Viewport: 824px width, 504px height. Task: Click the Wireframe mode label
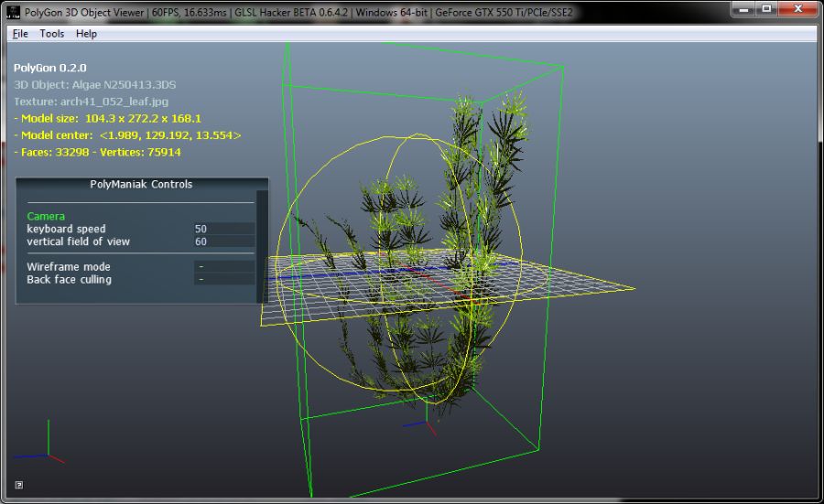(69, 267)
